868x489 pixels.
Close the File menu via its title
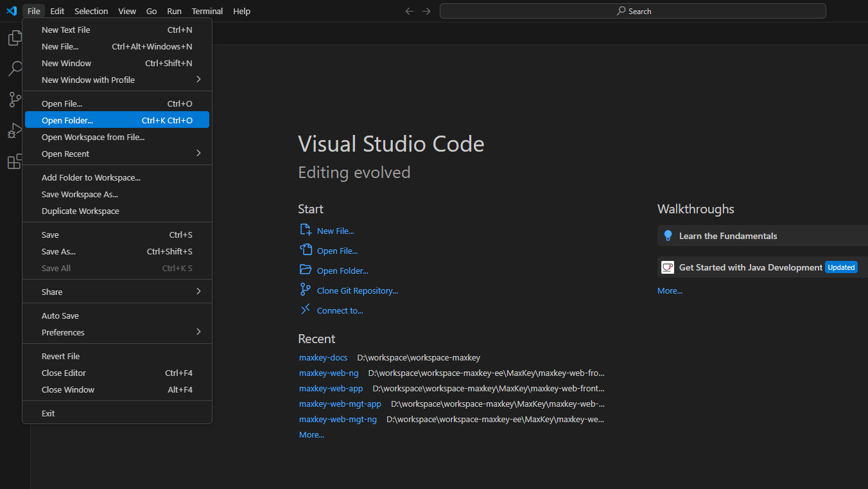click(x=34, y=11)
